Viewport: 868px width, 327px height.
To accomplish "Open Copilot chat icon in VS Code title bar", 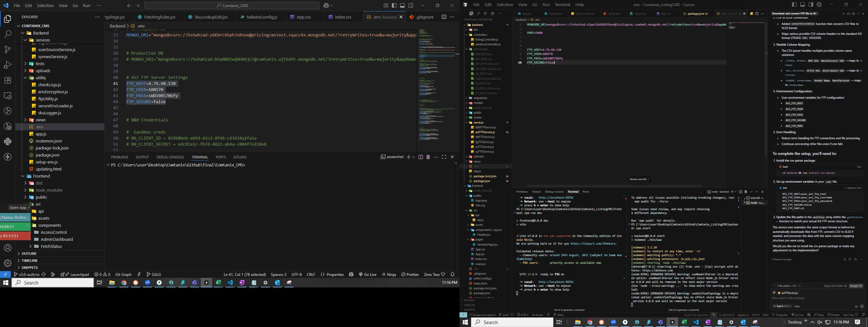I will coord(326,5).
